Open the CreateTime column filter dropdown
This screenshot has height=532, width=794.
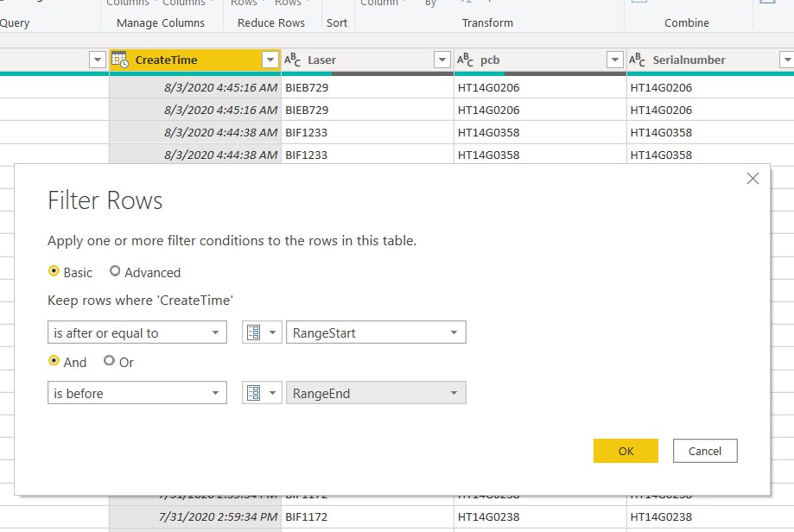click(270, 60)
